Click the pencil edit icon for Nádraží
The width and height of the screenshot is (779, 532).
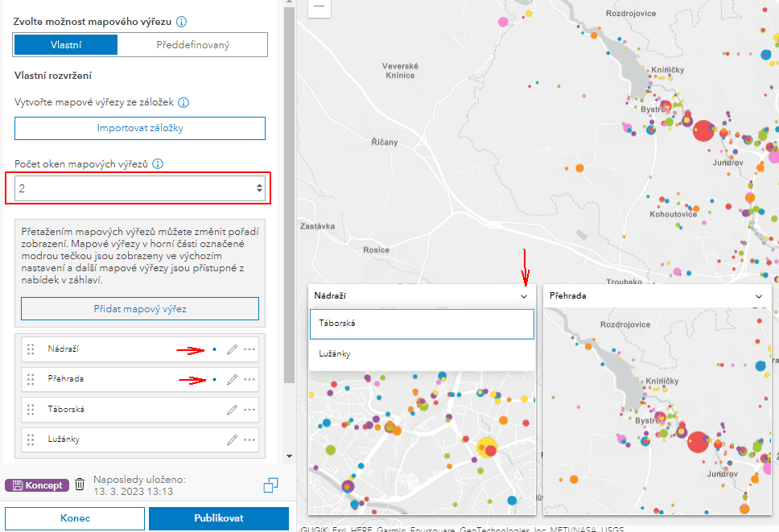[233, 349]
